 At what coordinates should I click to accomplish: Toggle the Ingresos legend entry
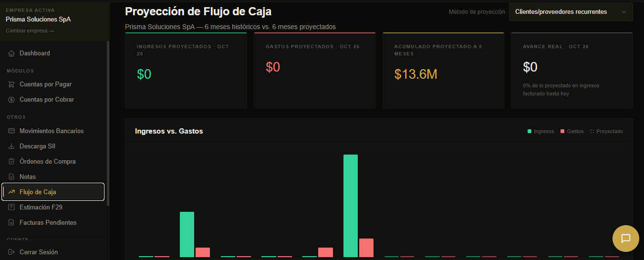[x=541, y=131]
